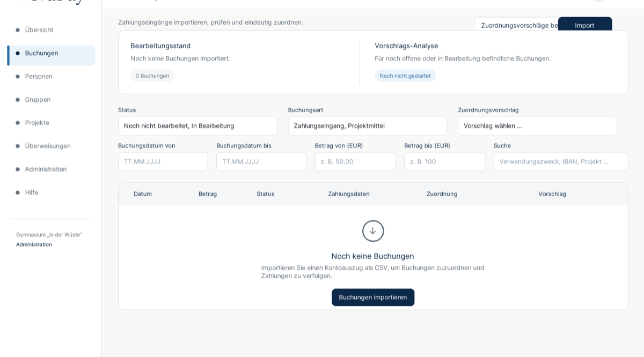644x357 pixels.
Task: Click the 'Noch nicht gestartet' badge
Action: tap(405, 76)
